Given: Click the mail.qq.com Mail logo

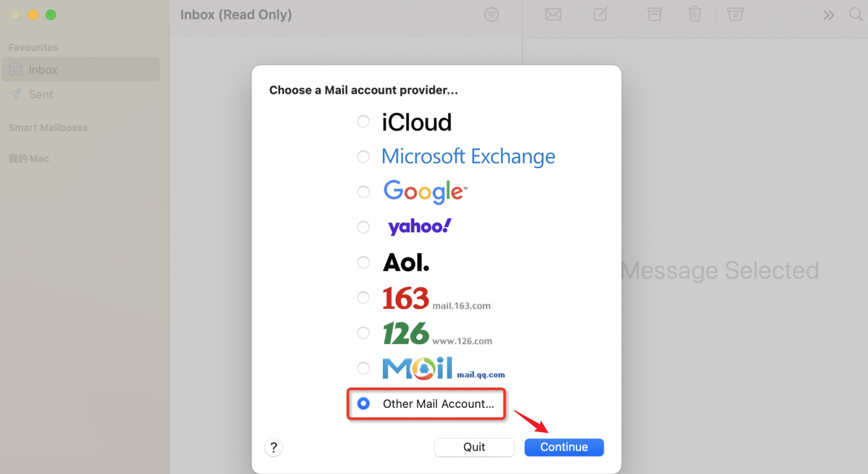Looking at the screenshot, I should pyautogui.click(x=444, y=369).
